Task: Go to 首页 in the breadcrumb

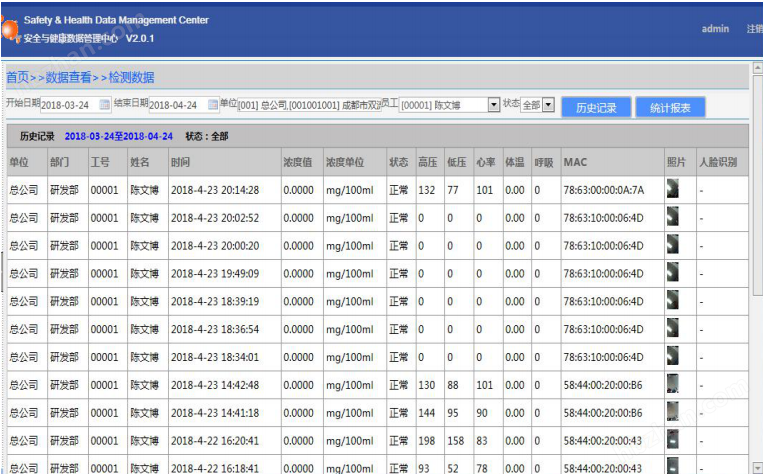Action: (17, 77)
